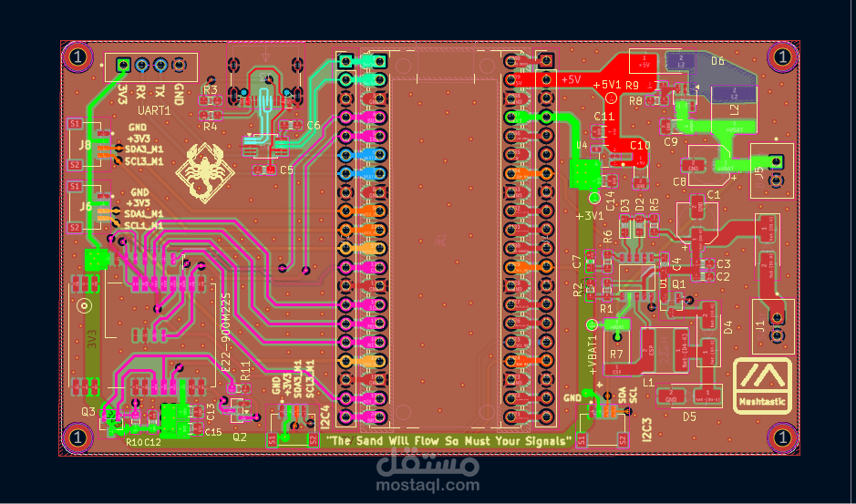Viewport: 856px width, 504px height.
Task: Click the SCL3_M1 silkscreen label
Action: click(x=144, y=160)
